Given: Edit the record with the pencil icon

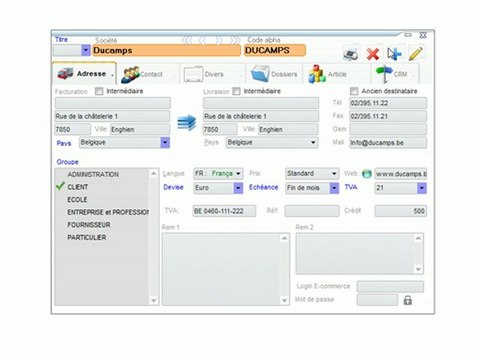Looking at the screenshot, I should 415,53.
